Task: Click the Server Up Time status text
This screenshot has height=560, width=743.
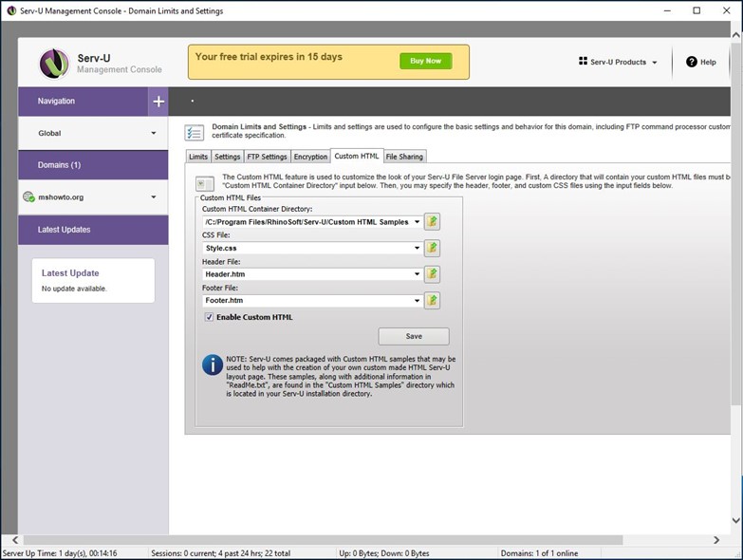Action: click(x=60, y=553)
